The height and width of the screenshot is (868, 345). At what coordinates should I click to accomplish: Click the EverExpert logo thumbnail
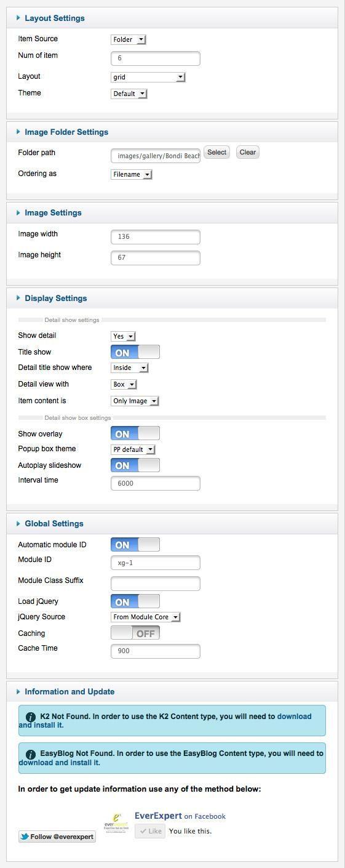click(x=116, y=822)
